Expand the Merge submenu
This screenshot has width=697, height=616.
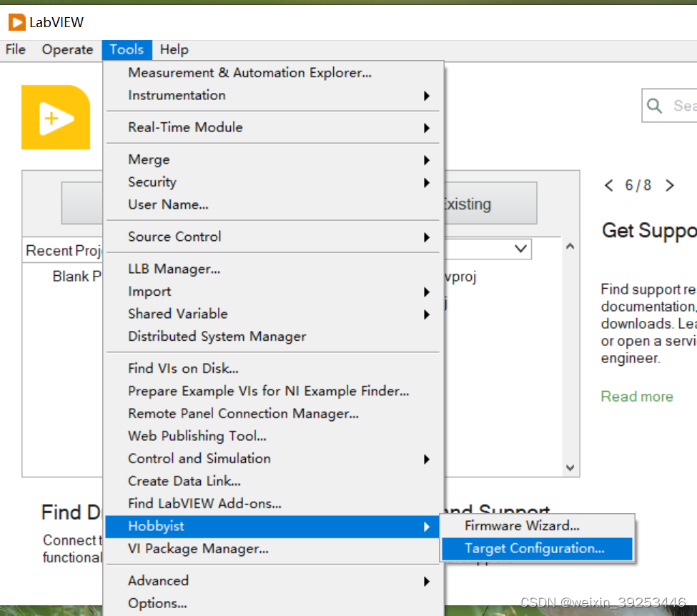(x=272, y=159)
